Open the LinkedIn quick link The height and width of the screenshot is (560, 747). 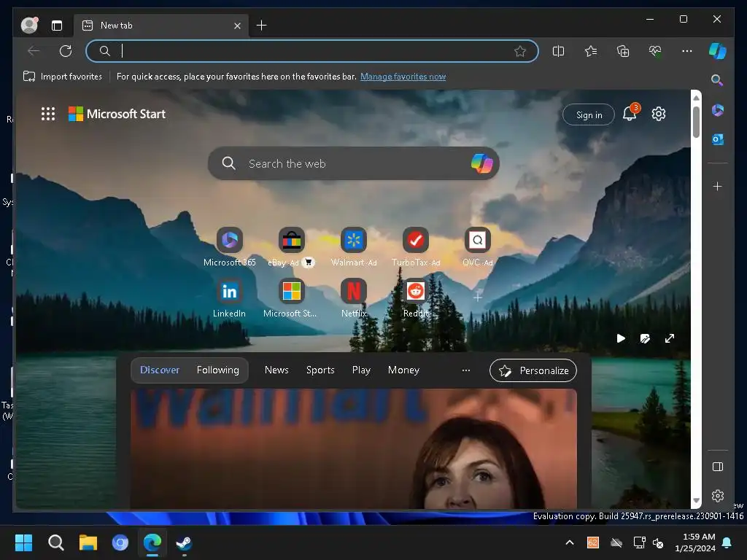pyautogui.click(x=230, y=298)
